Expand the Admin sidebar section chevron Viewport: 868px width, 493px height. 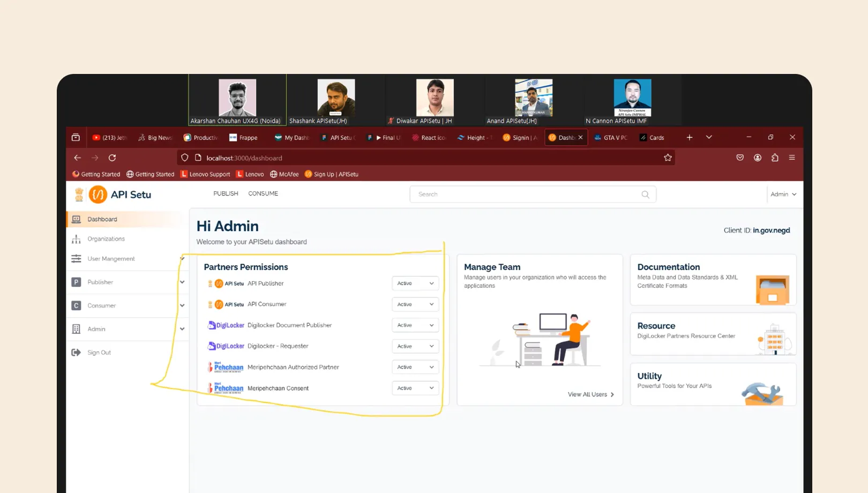[182, 329]
